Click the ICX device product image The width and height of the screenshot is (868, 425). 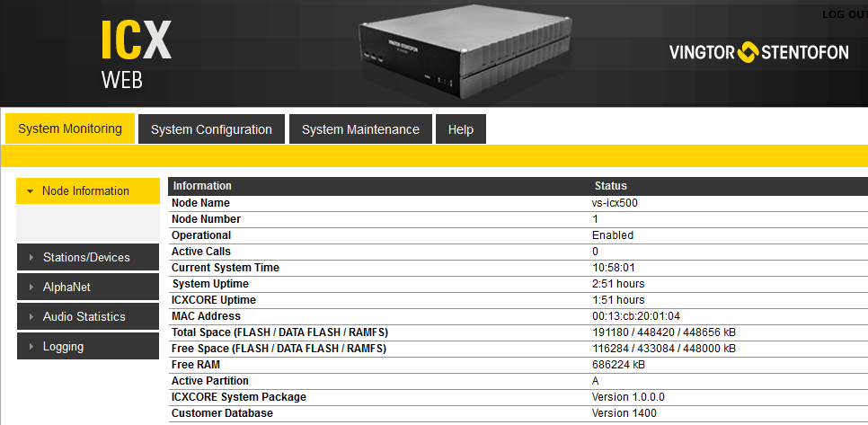pyautogui.click(x=464, y=51)
